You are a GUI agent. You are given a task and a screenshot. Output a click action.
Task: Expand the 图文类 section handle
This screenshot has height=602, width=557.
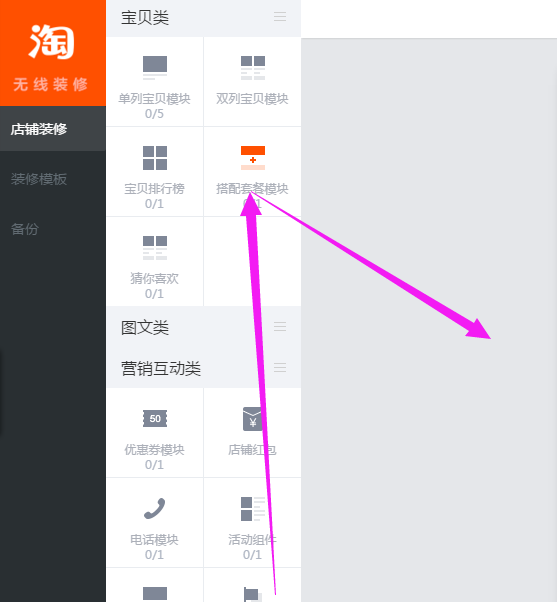280,327
